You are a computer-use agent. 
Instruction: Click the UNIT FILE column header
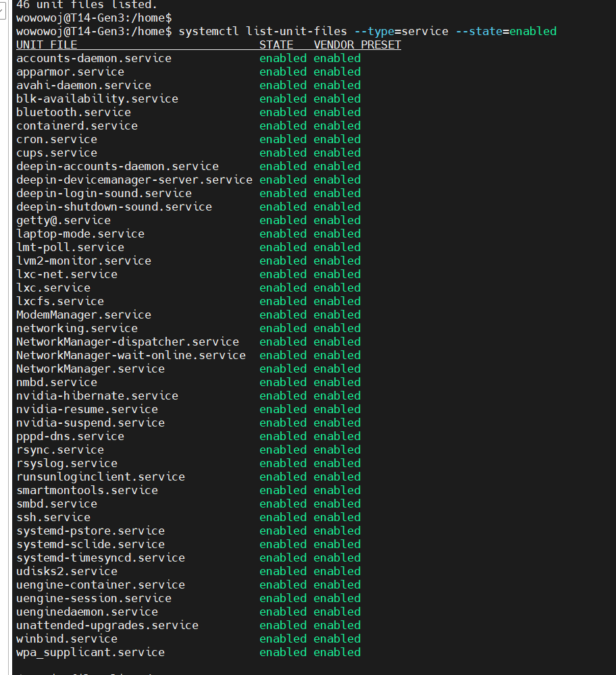pyautogui.click(x=47, y=45)
